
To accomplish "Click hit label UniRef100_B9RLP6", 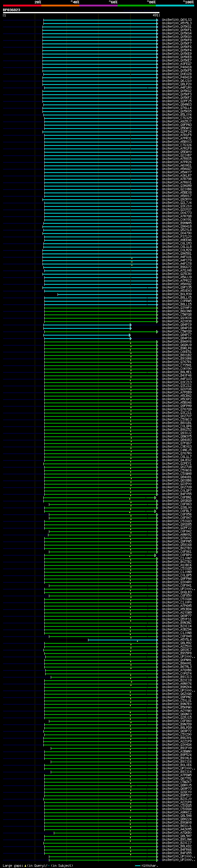I will tap(177, 348).
